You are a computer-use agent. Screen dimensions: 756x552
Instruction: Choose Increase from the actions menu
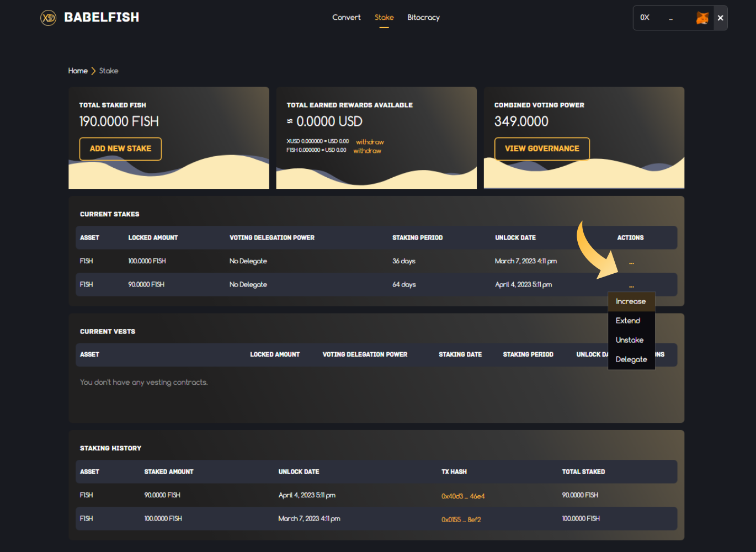631,301
